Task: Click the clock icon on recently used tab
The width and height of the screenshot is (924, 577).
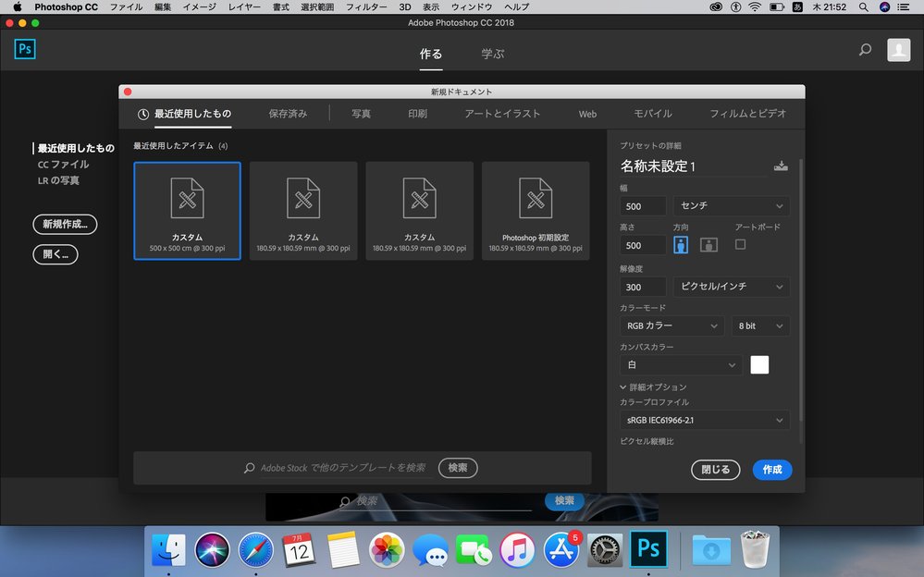Action: [x=143, y=115]
